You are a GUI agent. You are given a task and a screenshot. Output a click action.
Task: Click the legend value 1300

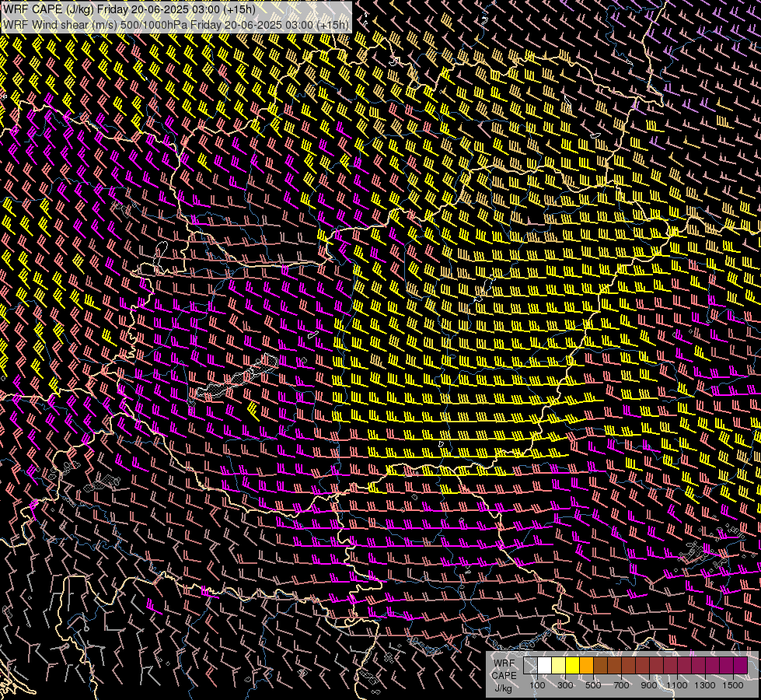click(705, 685)
